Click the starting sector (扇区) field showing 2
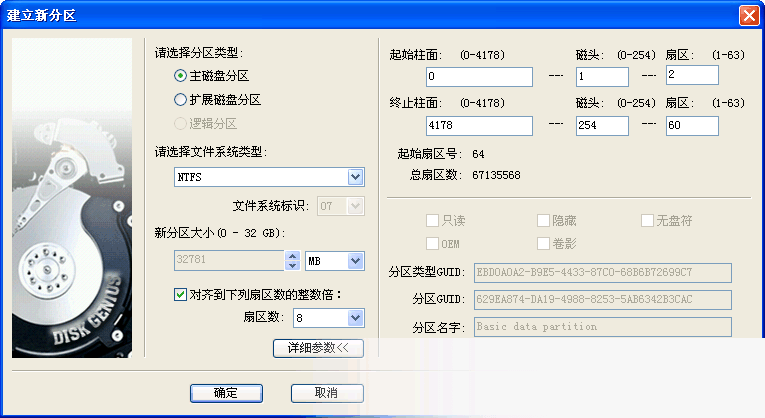Screen dimensions: 765x418 coord(692,75)
